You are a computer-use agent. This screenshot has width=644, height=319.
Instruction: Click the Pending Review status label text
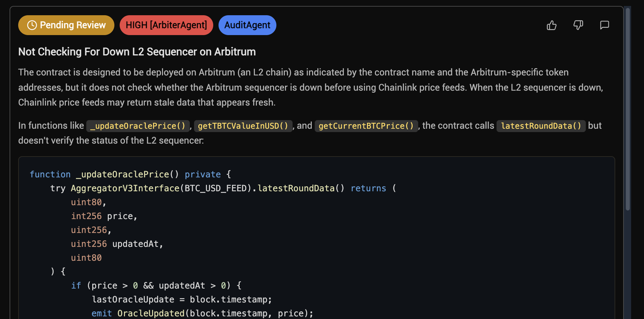[x=73, y=25]
